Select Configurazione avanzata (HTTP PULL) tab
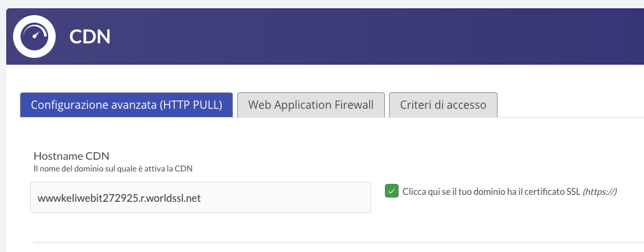 126,105
